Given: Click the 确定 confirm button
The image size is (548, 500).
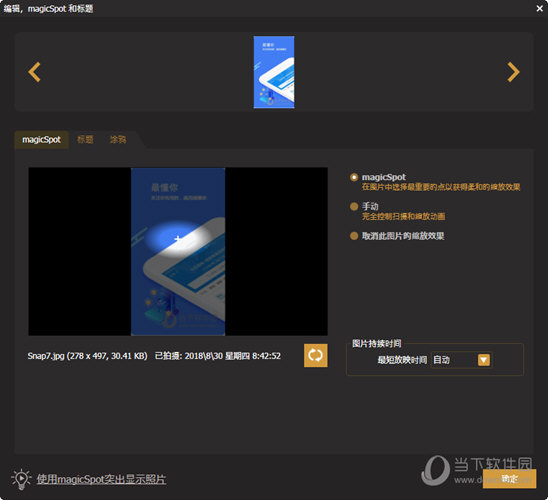Looking at the screenshot, I should coord(509,479).
